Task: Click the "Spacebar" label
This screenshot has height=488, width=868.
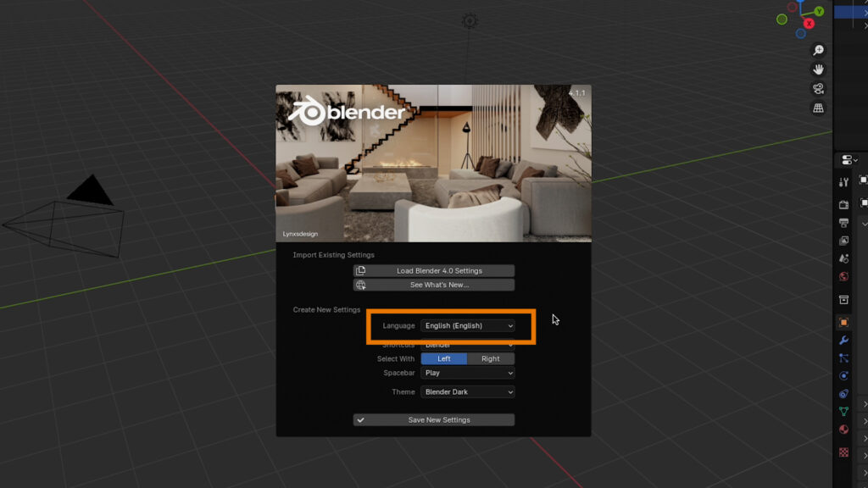Action: tap(399, 373)
